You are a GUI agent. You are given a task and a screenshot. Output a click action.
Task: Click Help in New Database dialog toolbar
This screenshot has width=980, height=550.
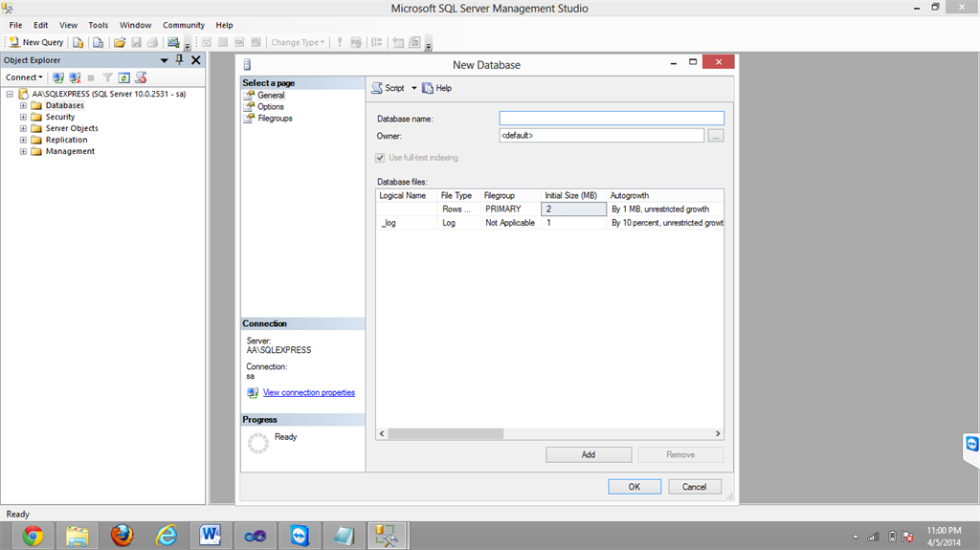tap(436, 88)
